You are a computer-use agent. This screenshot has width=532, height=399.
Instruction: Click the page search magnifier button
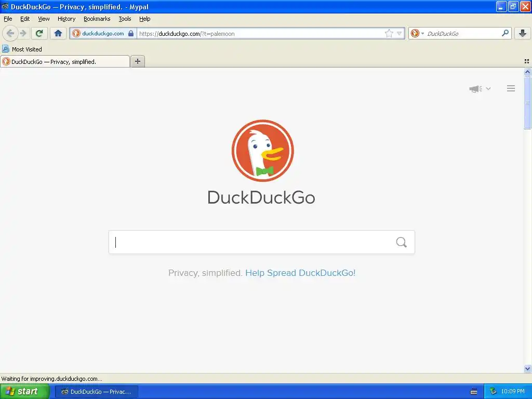402,242
